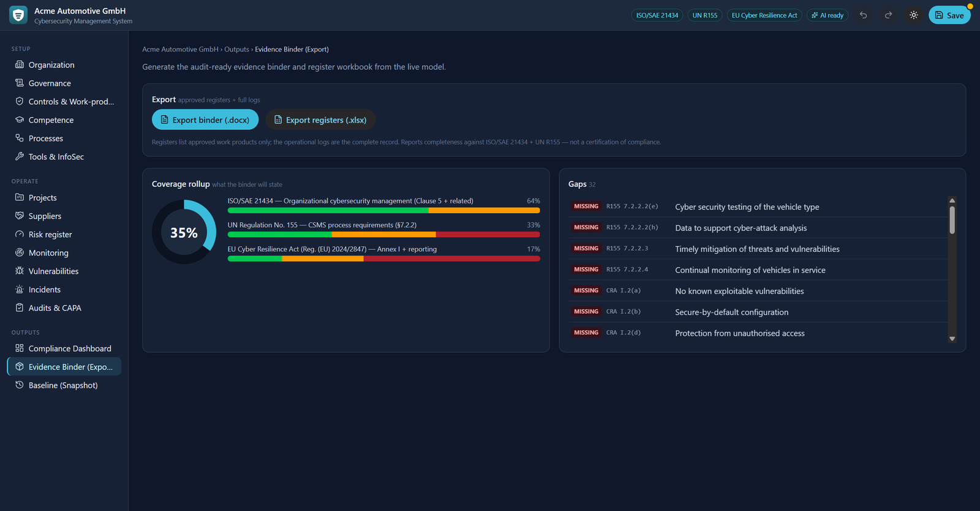Viewport: 980px width, 511px height.
Task: Click the 'CRA I.2(a)' reference code
Action: coord(624,290)
